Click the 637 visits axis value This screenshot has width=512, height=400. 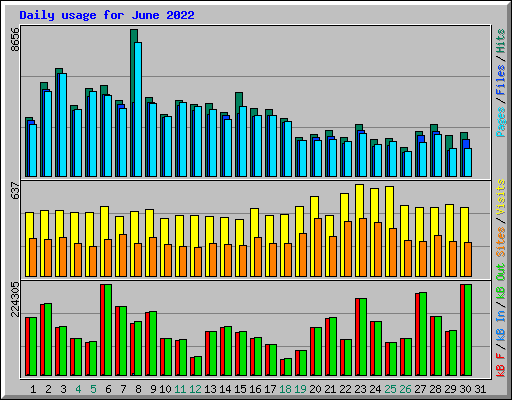click(15, 191)
